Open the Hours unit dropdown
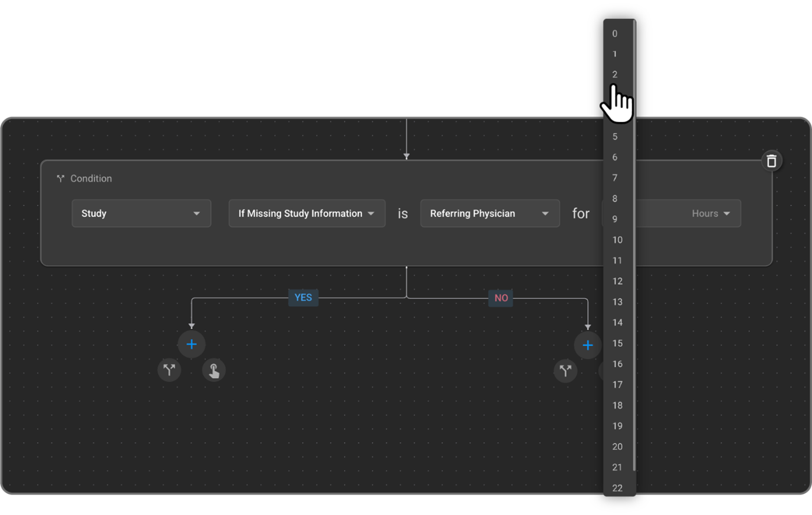 711,214
